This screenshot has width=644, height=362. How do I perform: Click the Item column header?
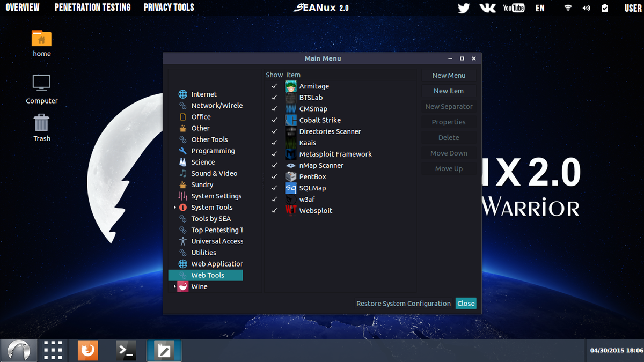293,75
